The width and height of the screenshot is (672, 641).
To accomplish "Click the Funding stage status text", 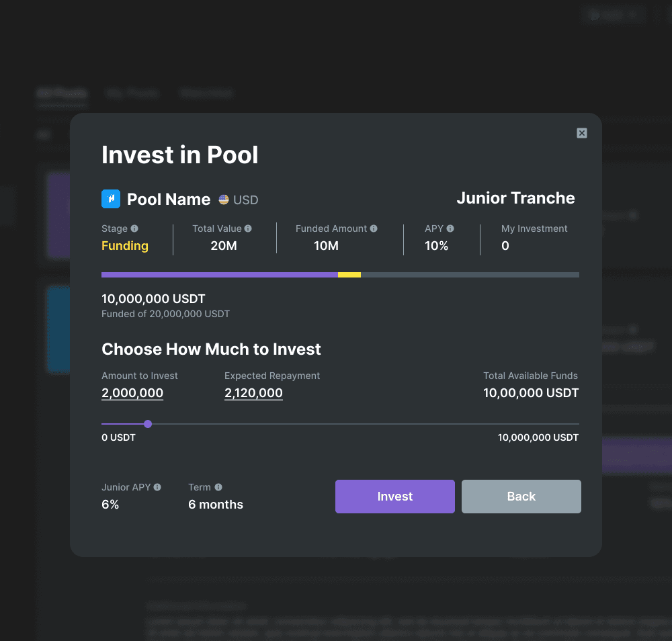I will pos(125,245).
